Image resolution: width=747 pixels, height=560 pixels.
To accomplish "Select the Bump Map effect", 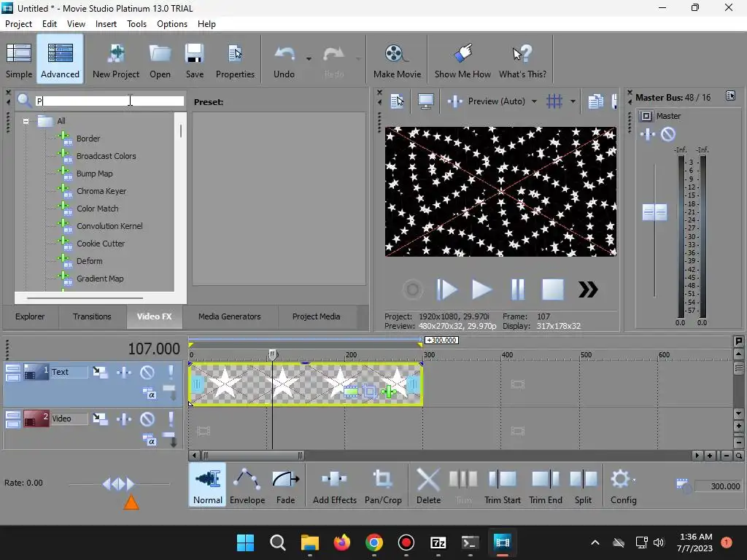I will tap(94, 174).
